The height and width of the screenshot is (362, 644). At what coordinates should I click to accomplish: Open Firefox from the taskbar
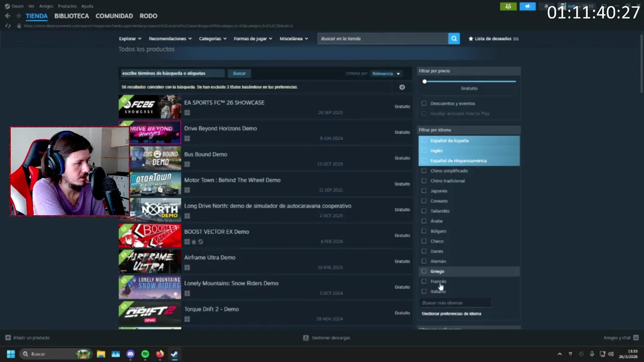coord(160,354)
